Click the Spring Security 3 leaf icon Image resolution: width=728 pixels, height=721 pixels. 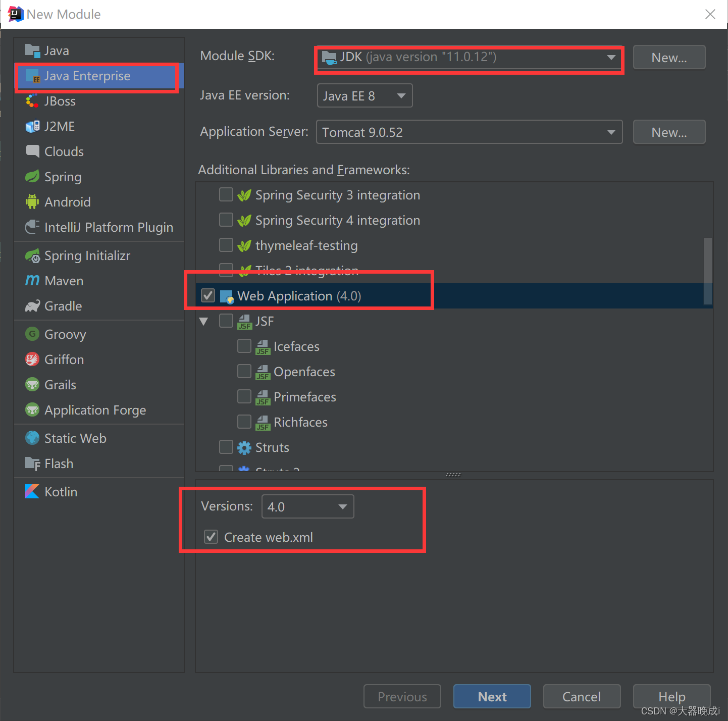point(245,195)
